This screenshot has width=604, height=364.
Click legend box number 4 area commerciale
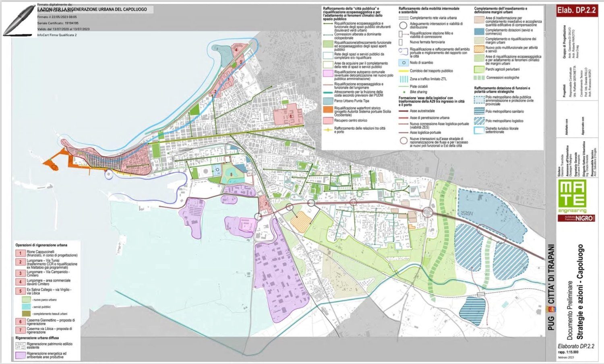click(x=21, y=281)
